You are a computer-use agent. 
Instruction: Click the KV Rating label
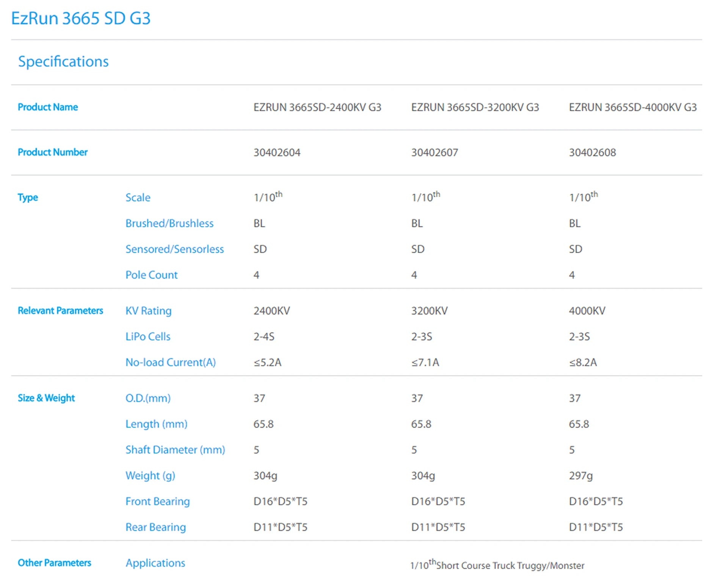pos(148,311)
